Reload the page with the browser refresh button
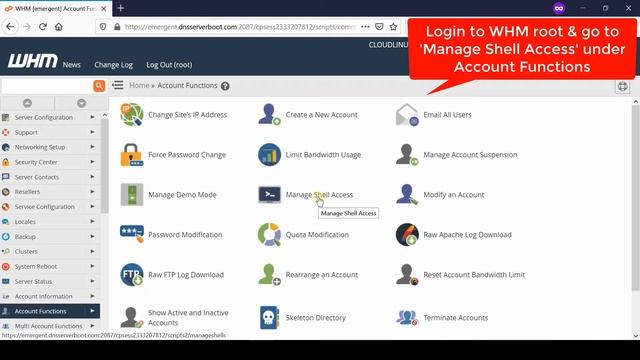This screenshot has height=360, width=640. click(43, 27)
